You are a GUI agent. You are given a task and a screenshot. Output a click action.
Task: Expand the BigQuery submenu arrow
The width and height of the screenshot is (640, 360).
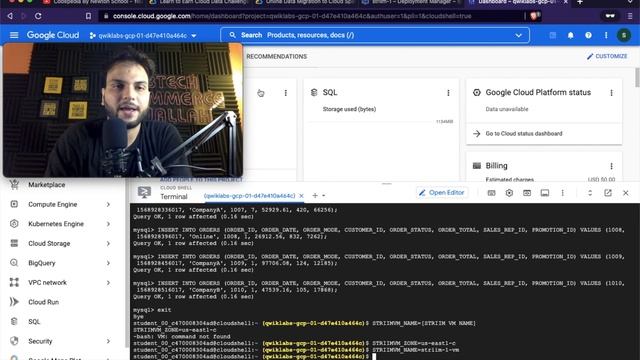click(108, 263)
